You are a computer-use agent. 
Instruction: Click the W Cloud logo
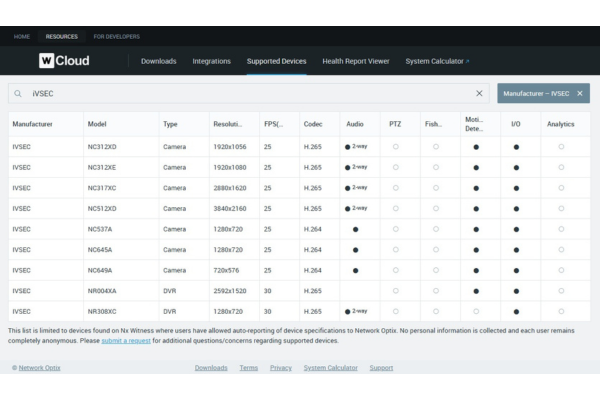pos(64,60)
